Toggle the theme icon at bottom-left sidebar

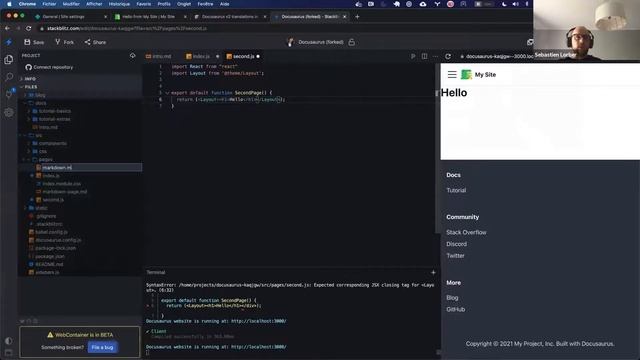(x=9, y=340)
